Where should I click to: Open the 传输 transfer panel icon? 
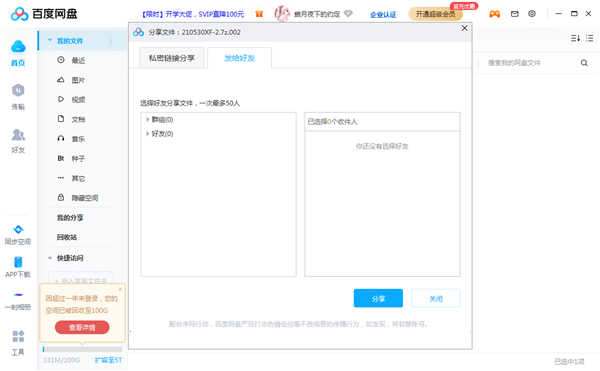(18, 91)
